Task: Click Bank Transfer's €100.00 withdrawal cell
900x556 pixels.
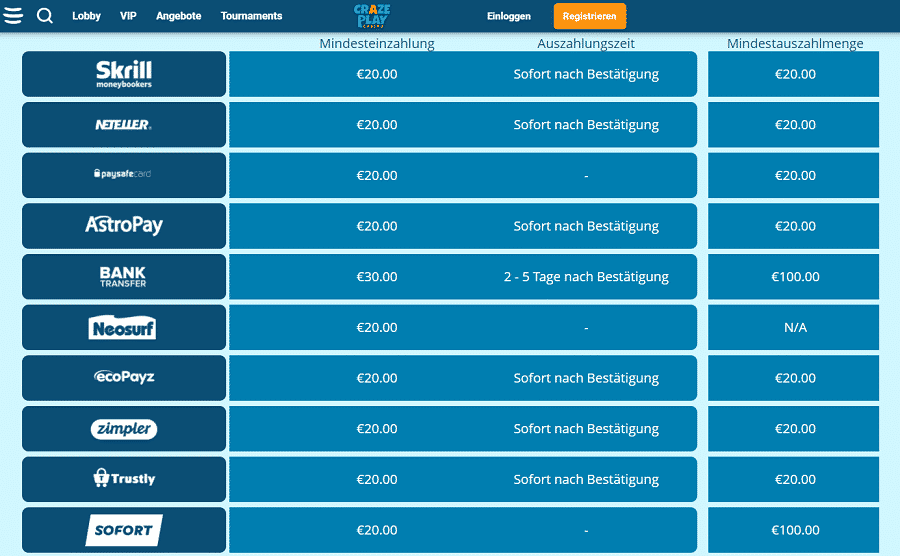Action: (793, 277)
